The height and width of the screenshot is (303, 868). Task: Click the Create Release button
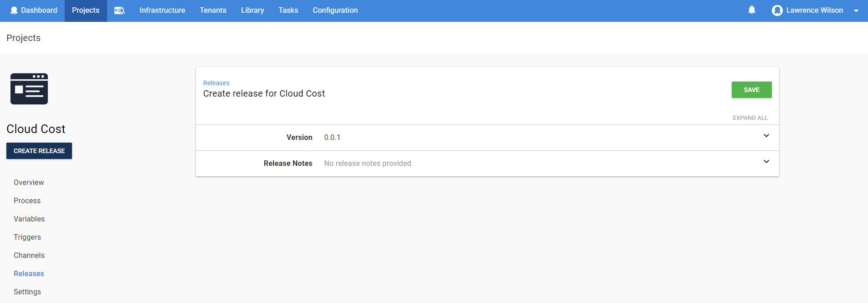(x=39, y=151)
